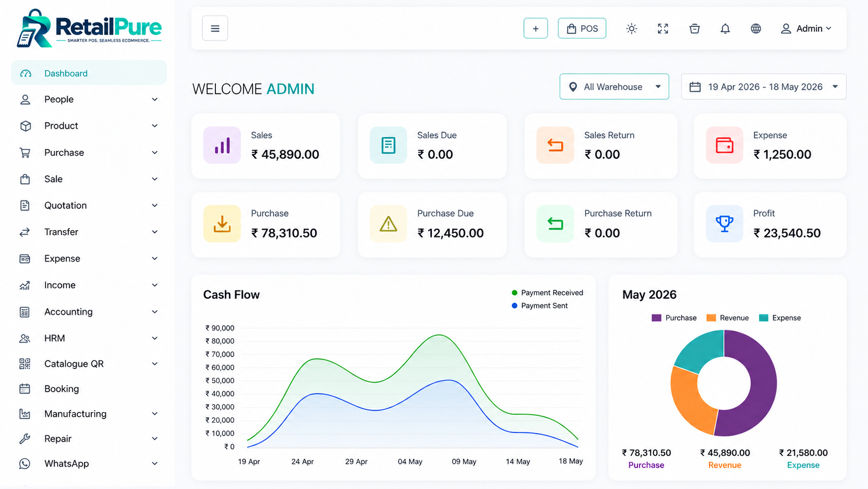Toggle Expense legend in donut chart
This screenshot has height=489, width=868.
[780, 318]
